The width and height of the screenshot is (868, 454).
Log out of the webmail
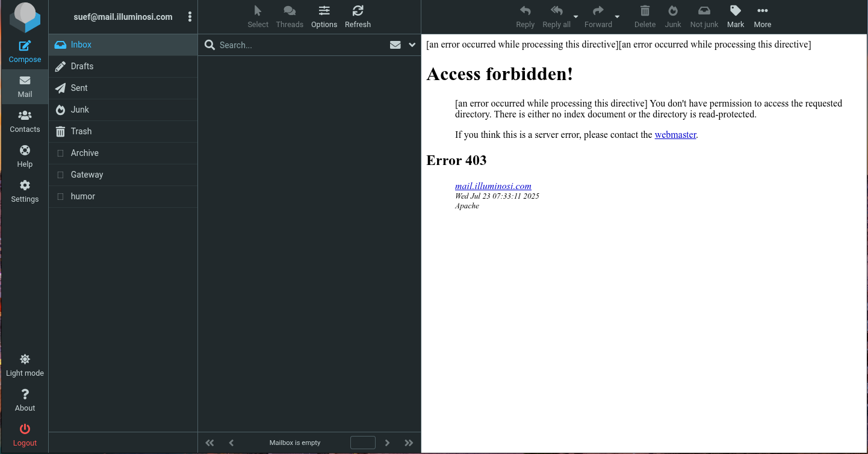[25, 435]
